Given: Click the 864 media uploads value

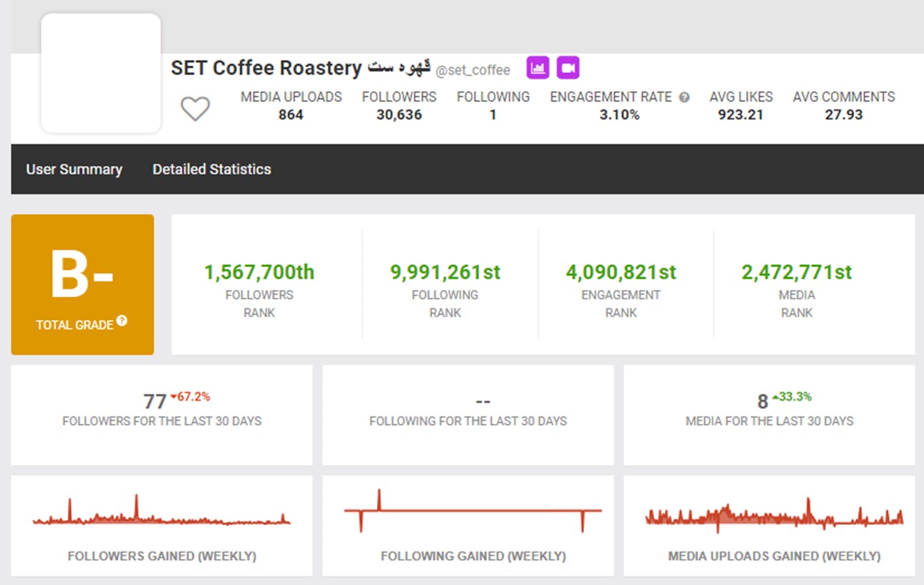Looking at the screenshot, I should point(291,115).
